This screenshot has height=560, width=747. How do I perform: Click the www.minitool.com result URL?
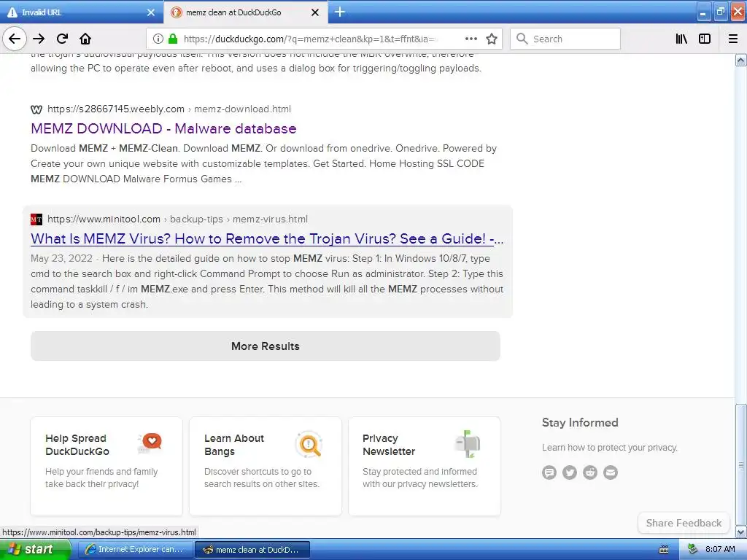tap(104, 219)
